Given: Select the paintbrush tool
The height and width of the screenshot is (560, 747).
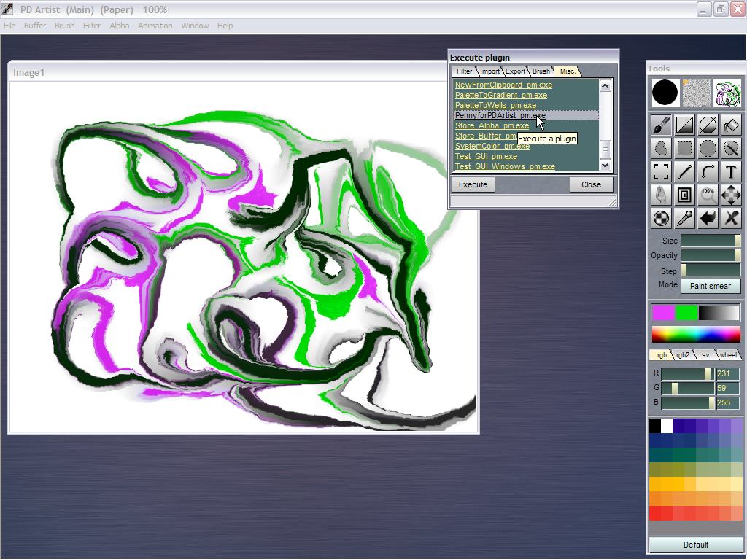Looking at the screenshot, I should coord(661,125).
